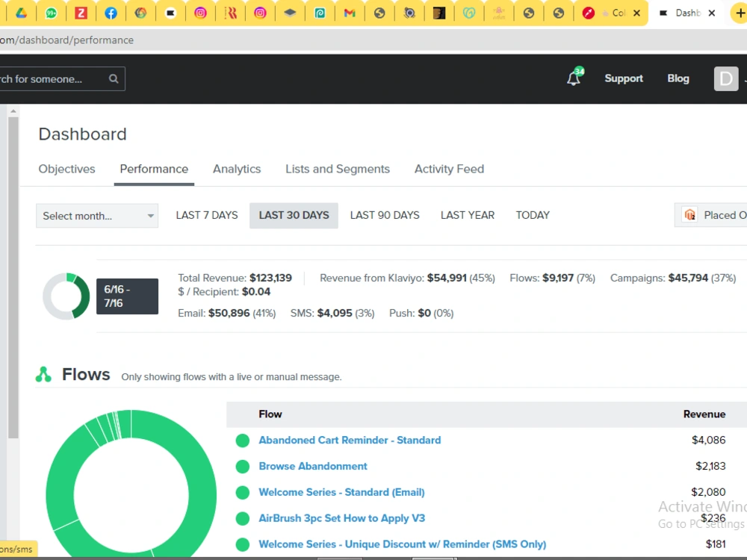Click the Flow column header
This screenshot has width=747, height=560.
point(270,414)
